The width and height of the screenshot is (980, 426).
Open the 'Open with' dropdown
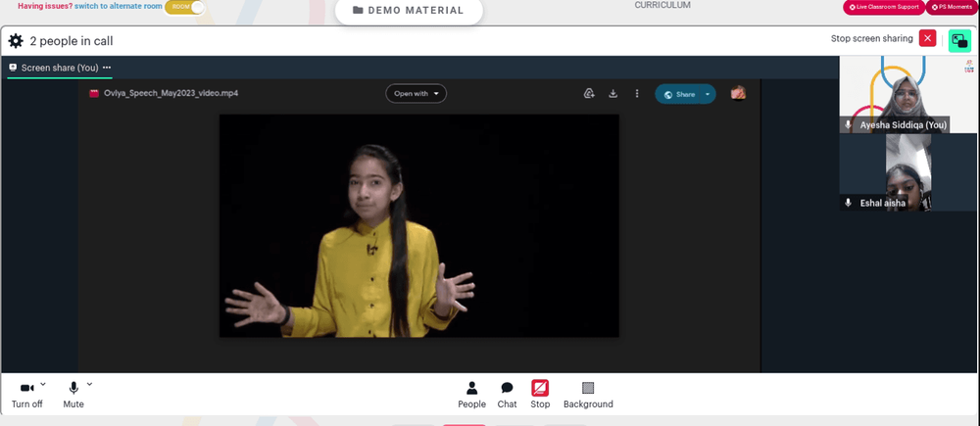click(416, 94)
